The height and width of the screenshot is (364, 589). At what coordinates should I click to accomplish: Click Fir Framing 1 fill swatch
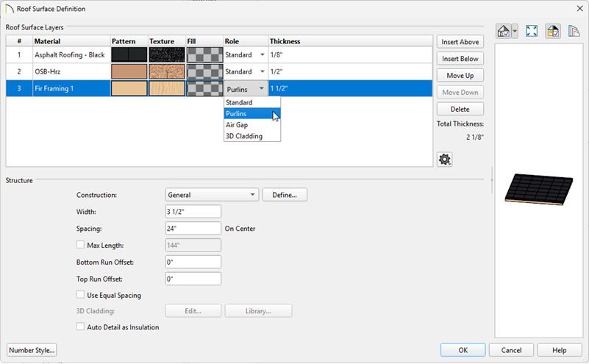pos(204,89)
